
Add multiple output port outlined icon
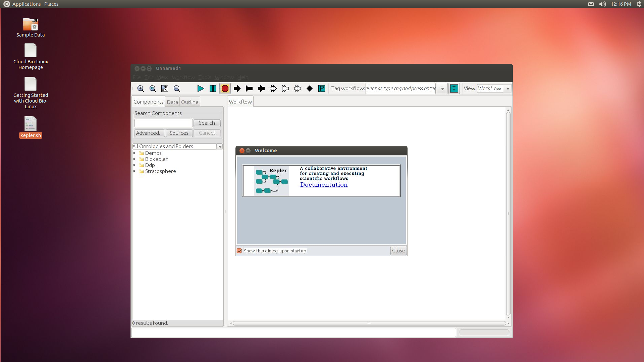pos(285,88)
